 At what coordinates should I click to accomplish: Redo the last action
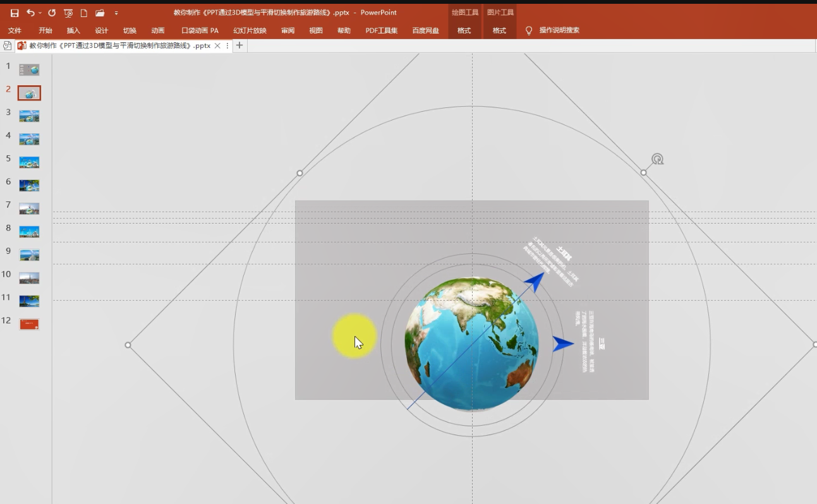point(52,13)
